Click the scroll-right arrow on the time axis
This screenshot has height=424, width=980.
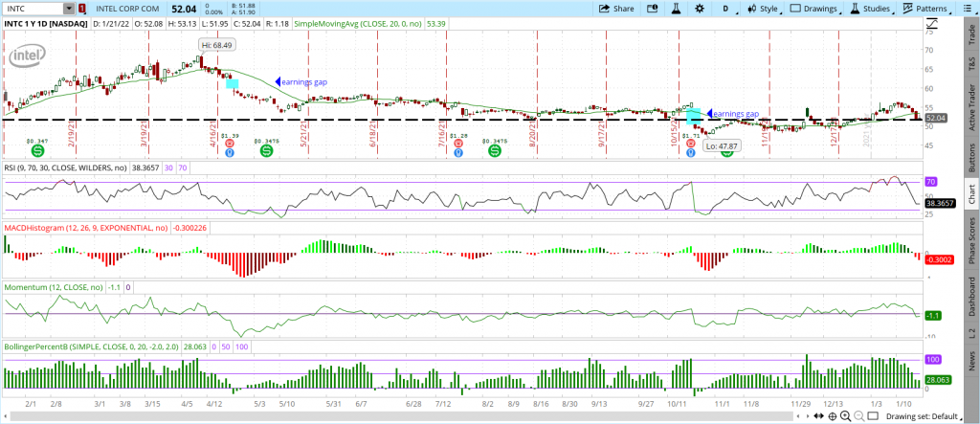(x=806, y=416)
